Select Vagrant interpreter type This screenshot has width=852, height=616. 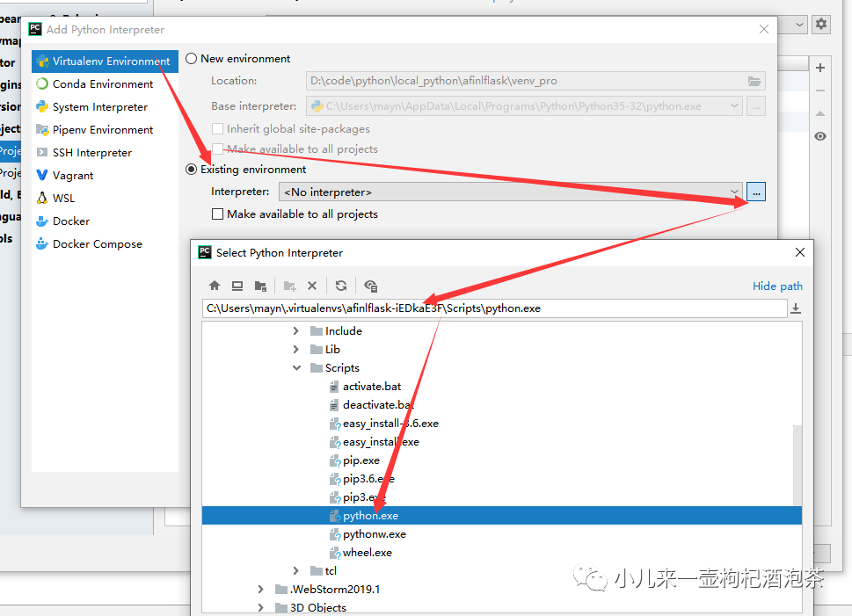[x=105, y=176]
